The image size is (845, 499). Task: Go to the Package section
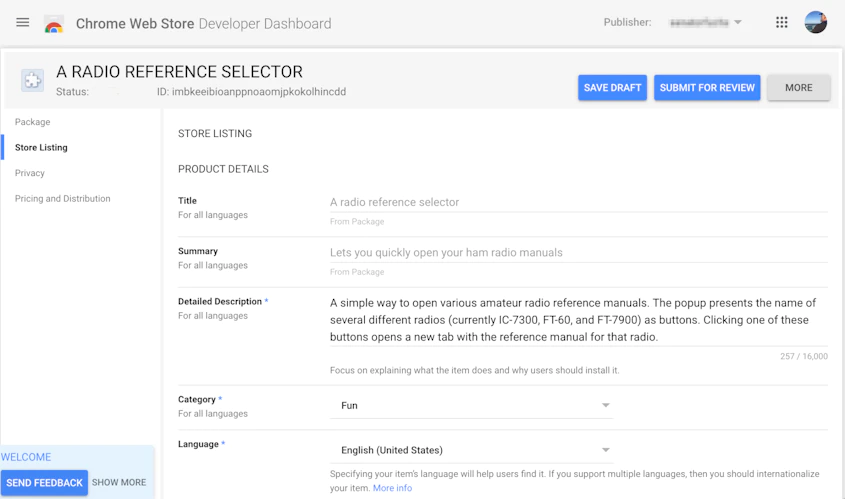coord(32,122)
